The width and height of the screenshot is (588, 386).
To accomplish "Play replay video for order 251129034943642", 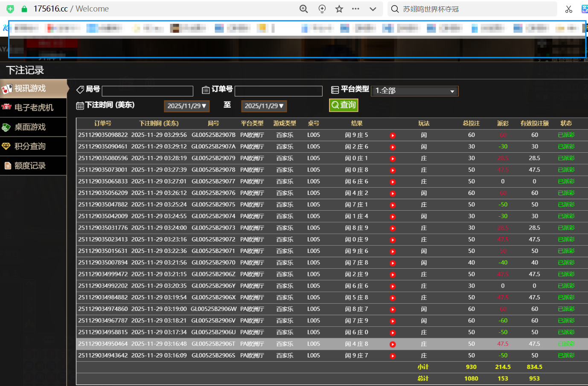I will (393, 356).
